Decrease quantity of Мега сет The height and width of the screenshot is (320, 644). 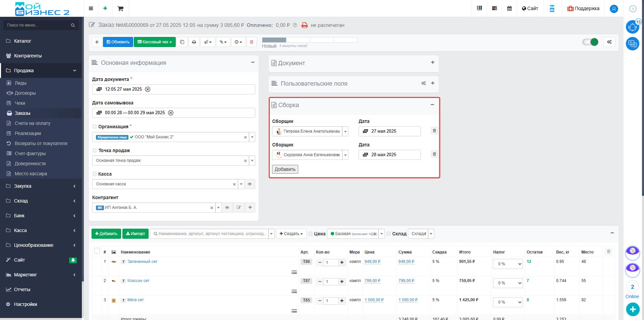pyautogui.click(x=320, y=301)
